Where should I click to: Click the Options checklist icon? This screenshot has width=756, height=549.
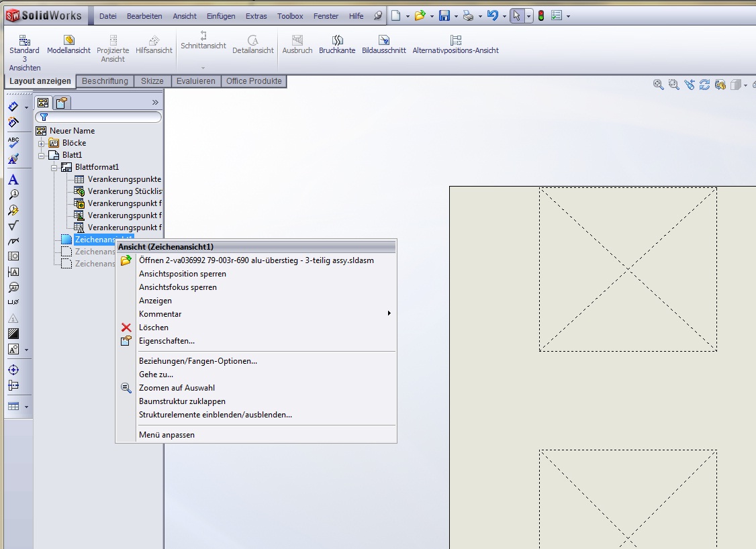557,16
